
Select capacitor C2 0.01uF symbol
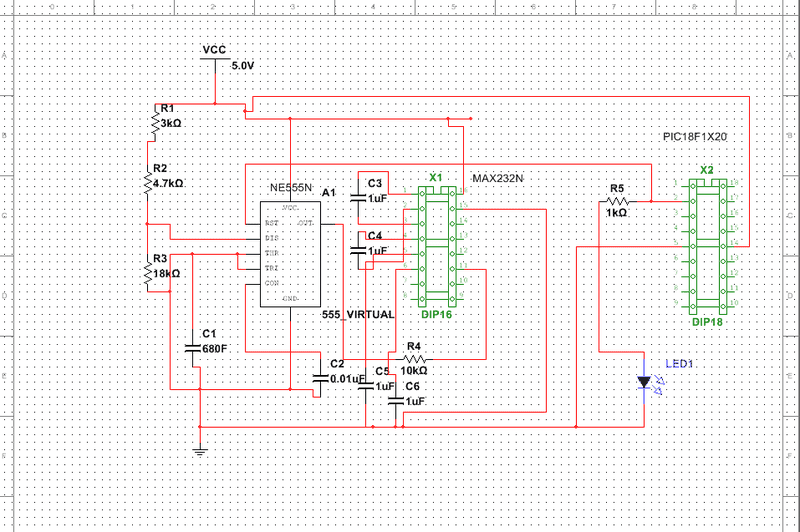click(320, 378)
